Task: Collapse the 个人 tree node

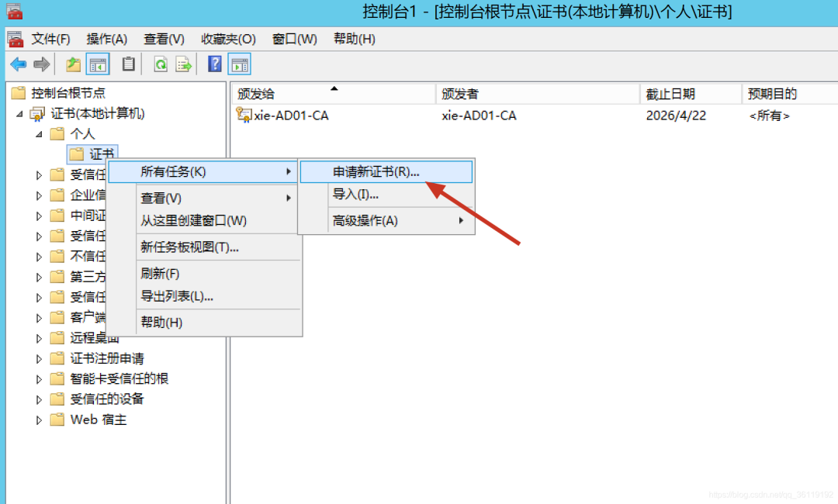Action: [39, 134]
